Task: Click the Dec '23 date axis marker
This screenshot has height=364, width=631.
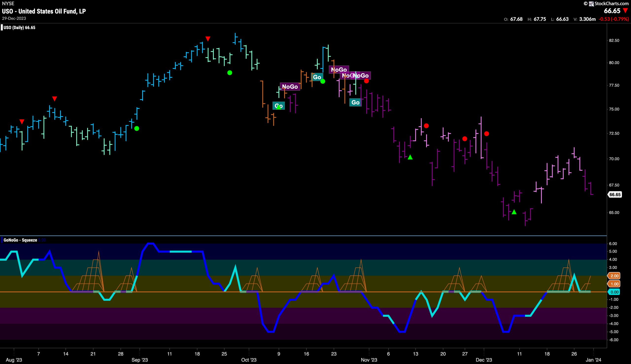Action: [484, 360]
